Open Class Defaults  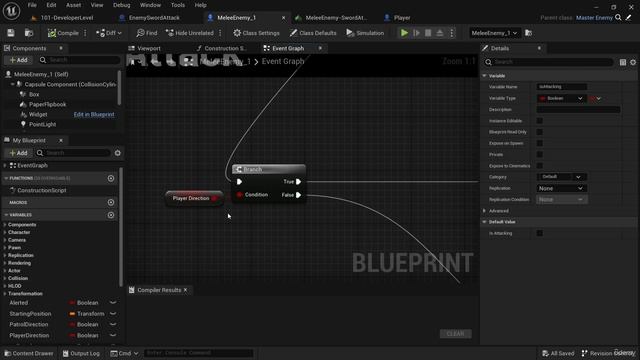(313, 33)
